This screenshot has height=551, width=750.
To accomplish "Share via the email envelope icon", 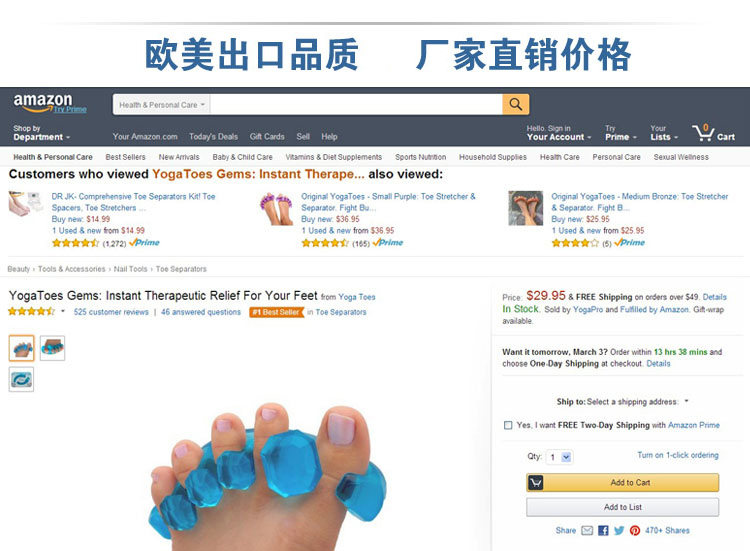I will pos(587,530).
